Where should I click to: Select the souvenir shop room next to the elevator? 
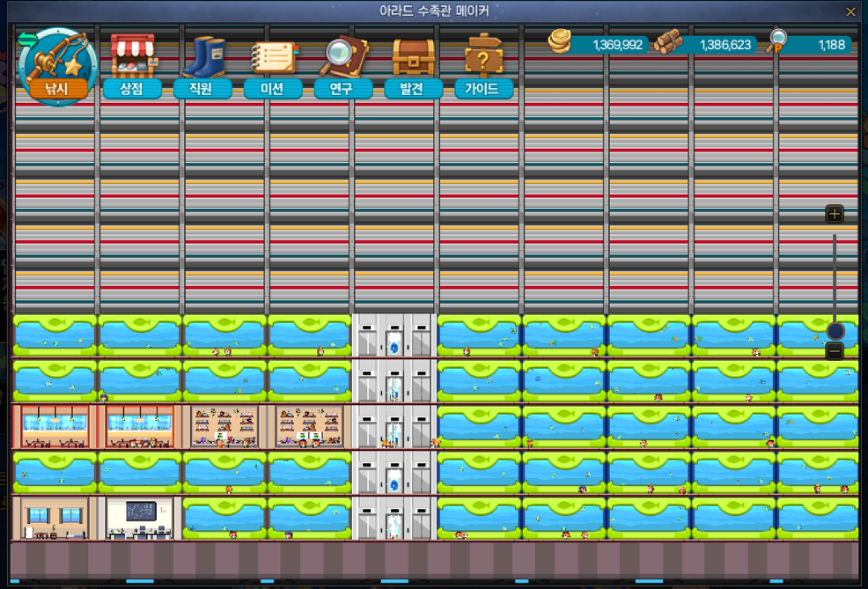(x=310, y=427)
